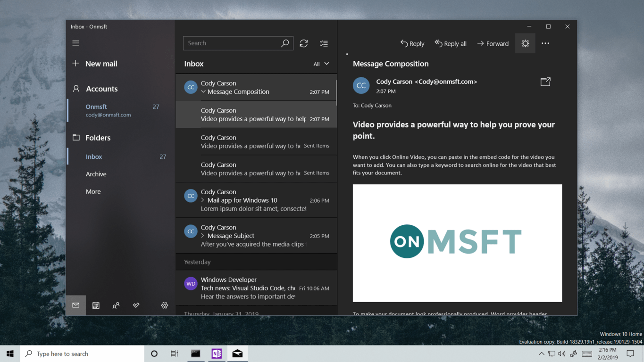
Task: Open the All filter dropdown
Action: (321, 64)
